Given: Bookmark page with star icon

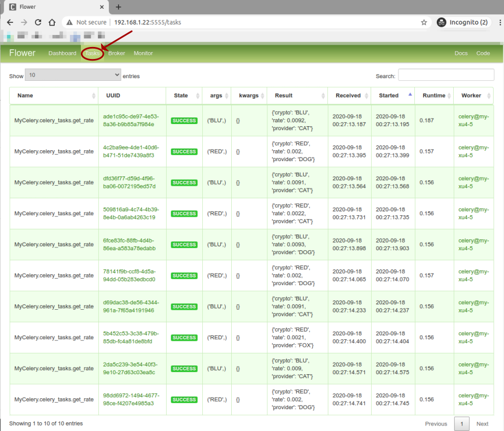Looking at the screenshot, I should [x=424, y=22].
